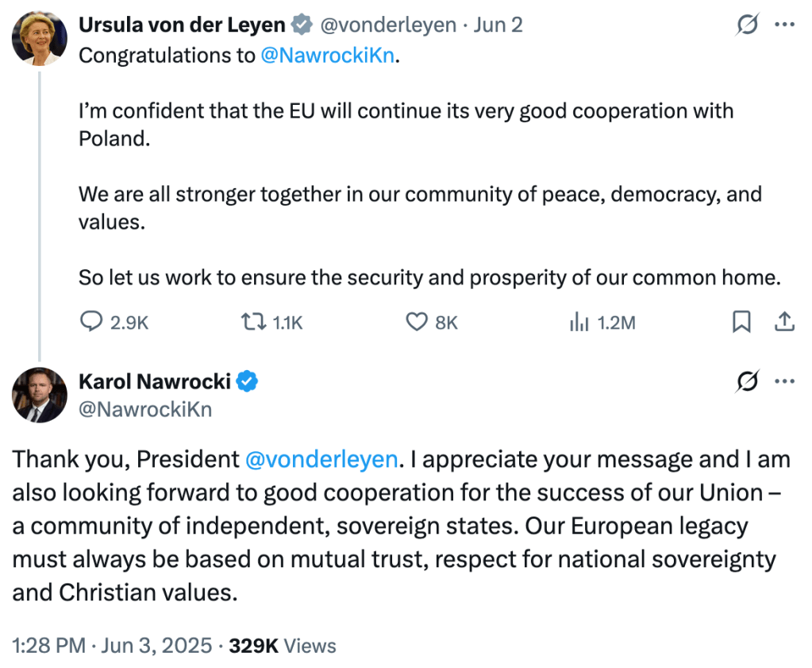
Task: Click the @vonderleyen handle next to the name
Action: coord(388,25)
